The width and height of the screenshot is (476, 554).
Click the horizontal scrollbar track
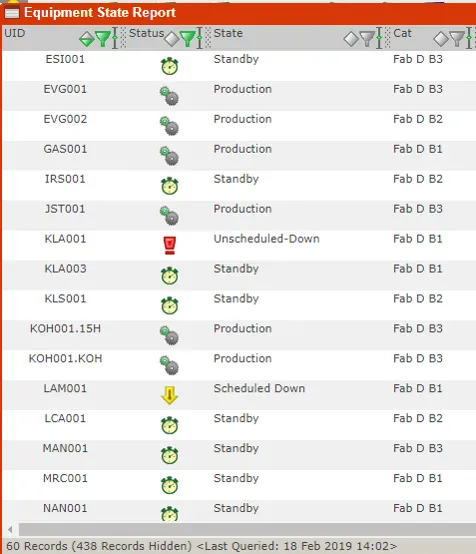247,530
